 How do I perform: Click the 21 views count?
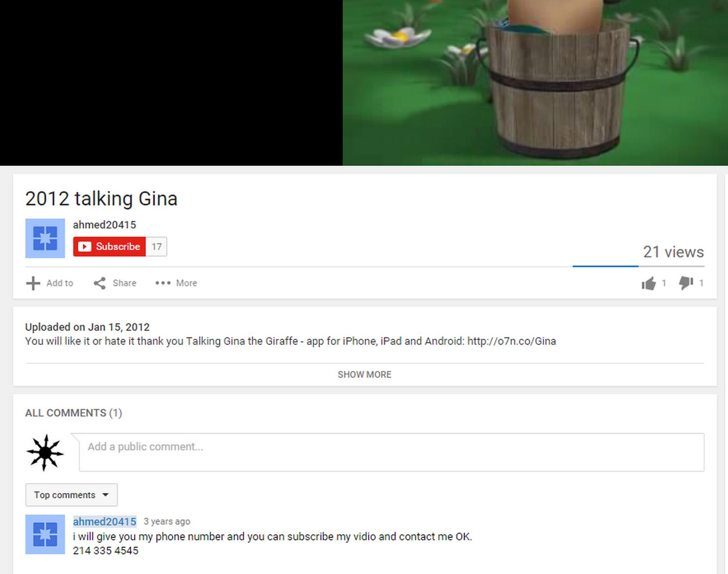tap(673, 252)
